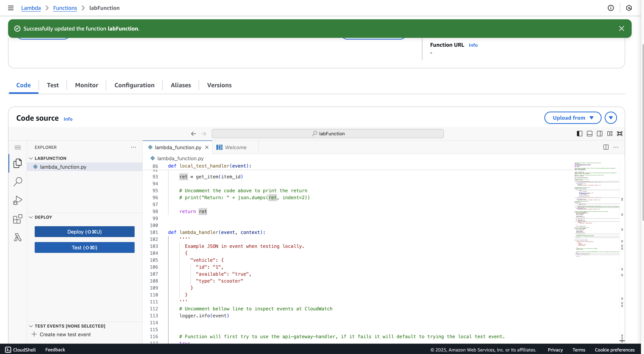The image size is (644, 354).
Task: Close the lambda_function.py tab
Action: 207,147
